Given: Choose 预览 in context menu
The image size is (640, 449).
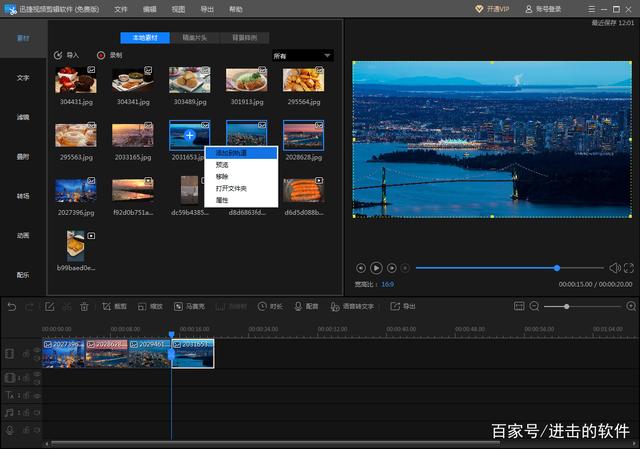Looking at the screenshot, I should [241, 165].
